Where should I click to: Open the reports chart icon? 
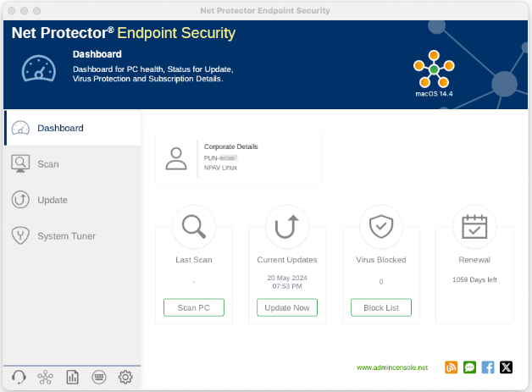click(x=72, y=378)
